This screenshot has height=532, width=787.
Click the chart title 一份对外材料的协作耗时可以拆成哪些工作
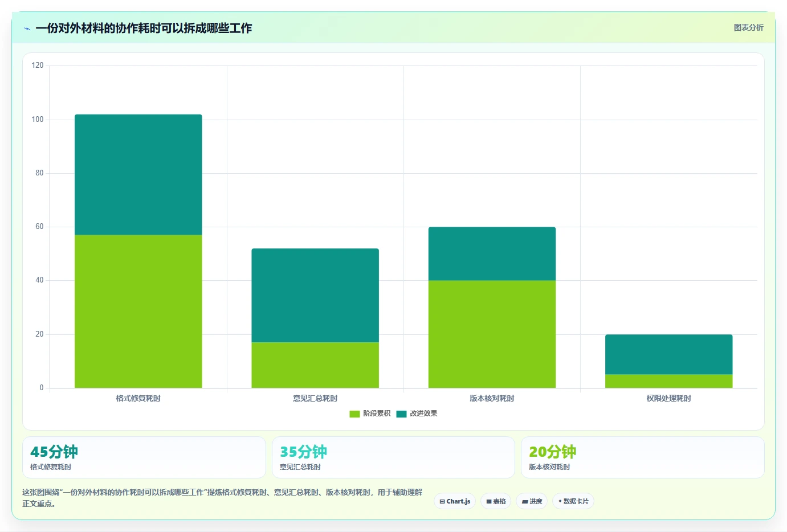pyautogui.click(x=144, y=28)
